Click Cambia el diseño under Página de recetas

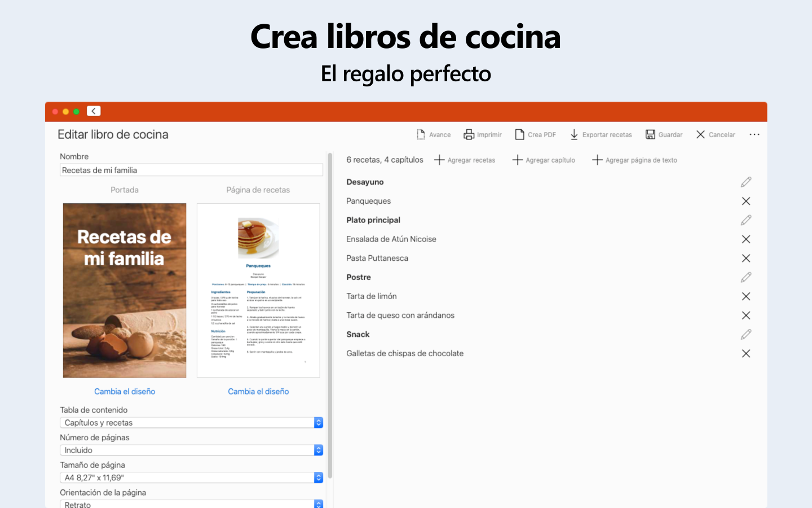[x=258, y=391]
